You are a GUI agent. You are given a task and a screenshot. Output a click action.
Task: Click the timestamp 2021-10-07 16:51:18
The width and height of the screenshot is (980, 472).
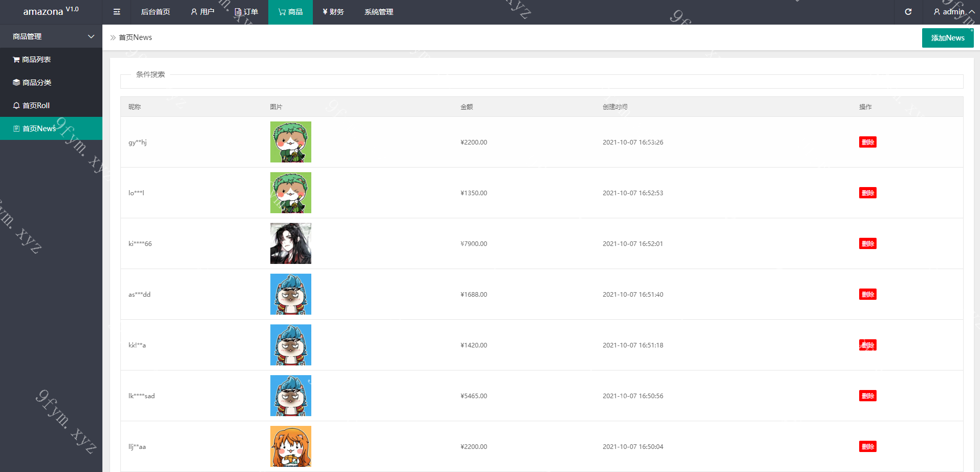tap(633, 345)
